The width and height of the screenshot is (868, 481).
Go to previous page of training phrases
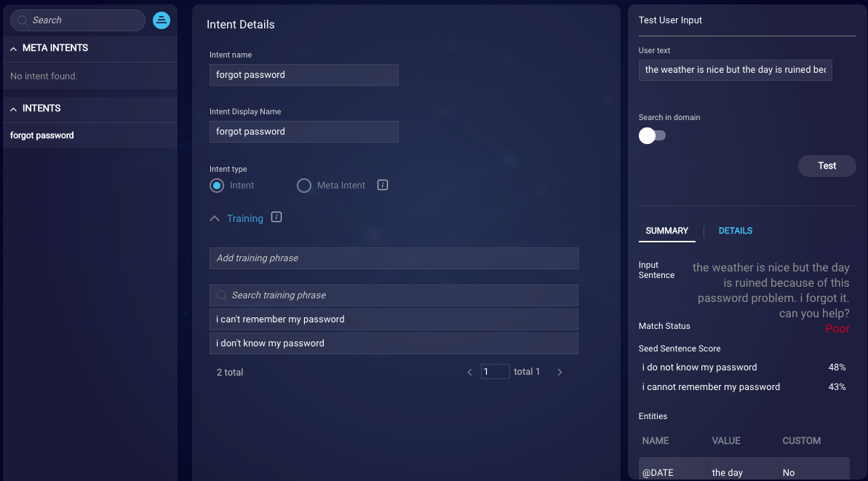tap(469, 372)
